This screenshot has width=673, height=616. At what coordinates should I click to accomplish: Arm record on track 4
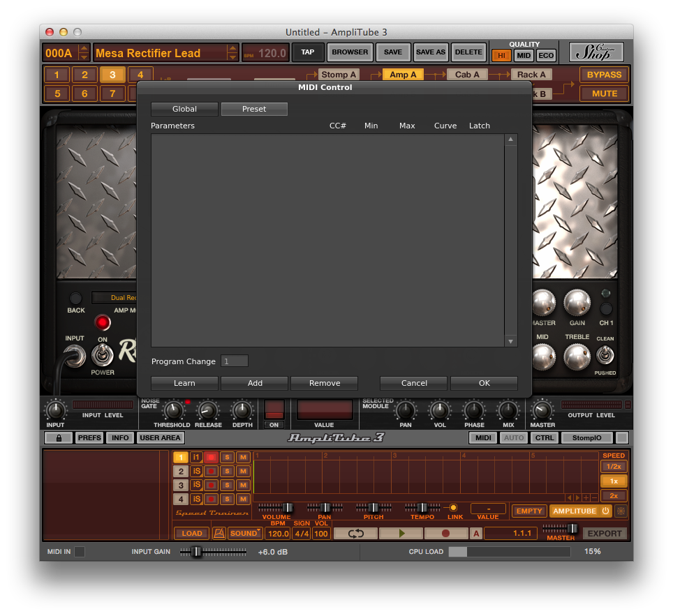click(211, 499)
